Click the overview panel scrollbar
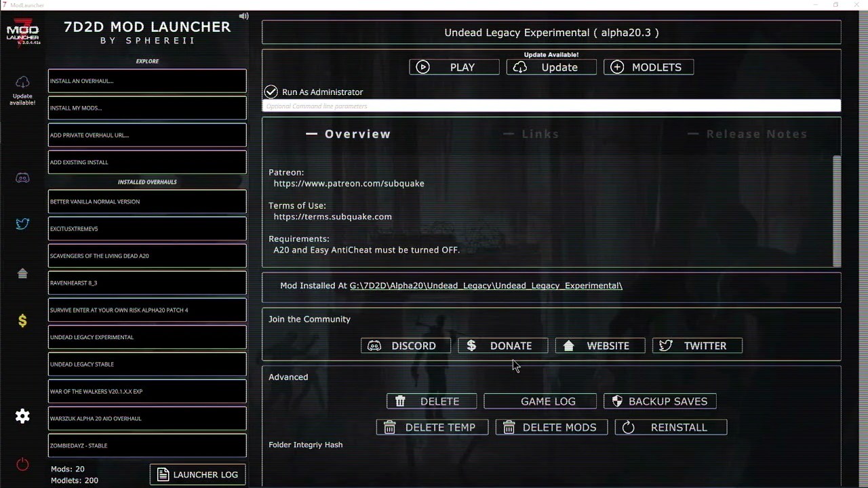 (837, 210)
